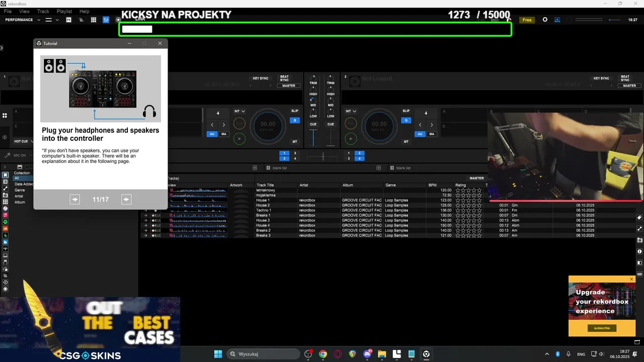Expand the left side panel chevron

pyautogui.click(x=2, y=48)
